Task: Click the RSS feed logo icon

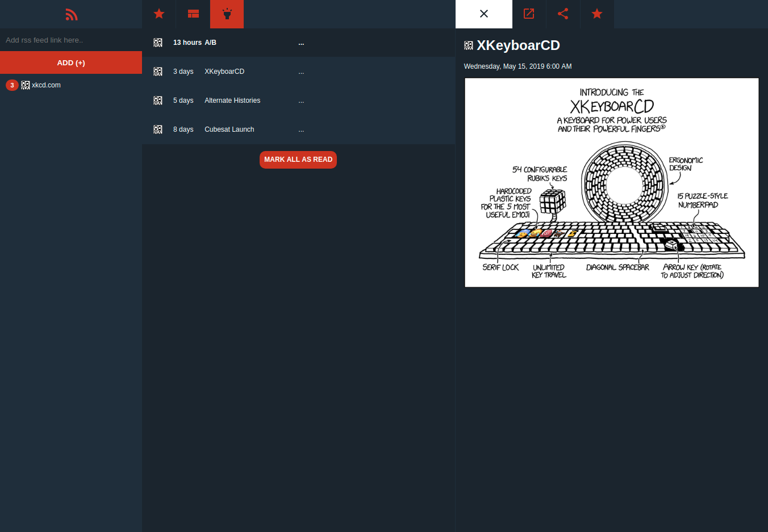Action: (71, 14)
